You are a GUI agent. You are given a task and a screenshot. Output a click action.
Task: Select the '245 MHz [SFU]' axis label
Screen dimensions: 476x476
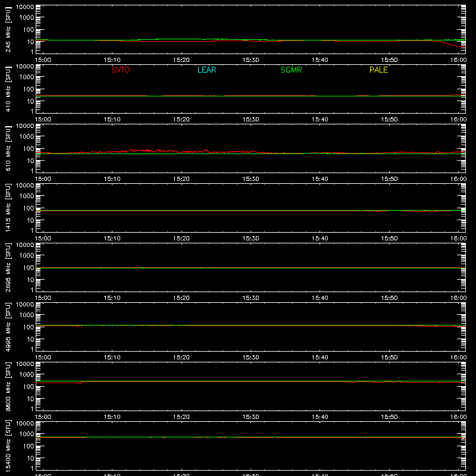click(x=8, y=30)
